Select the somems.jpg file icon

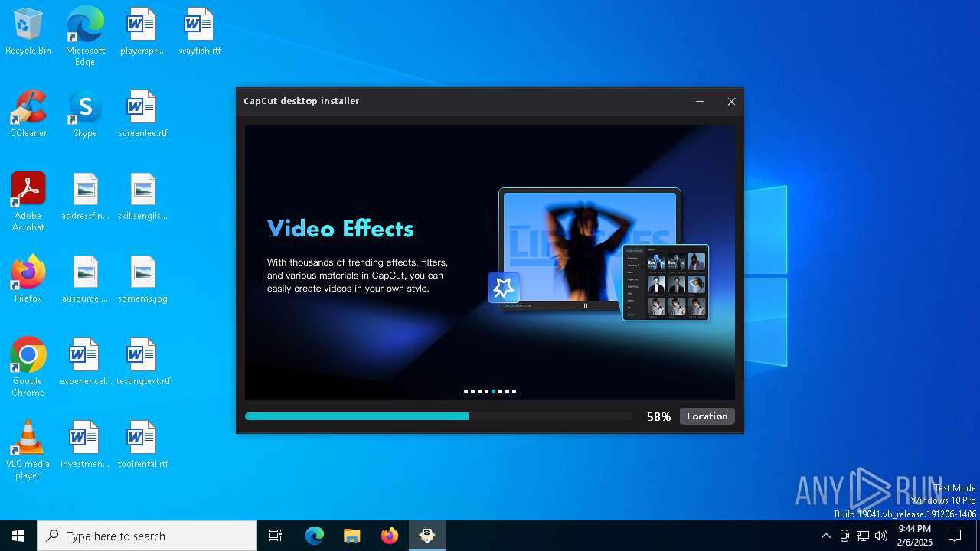click(142, 279)
